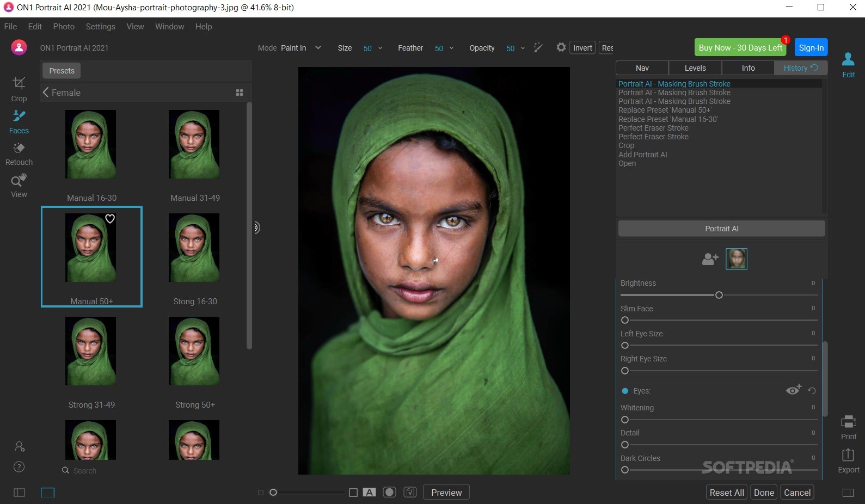Viewport: 865px width, 504px height.
Task: Click Buy Now - 30 Days Left
Action: 740,48
